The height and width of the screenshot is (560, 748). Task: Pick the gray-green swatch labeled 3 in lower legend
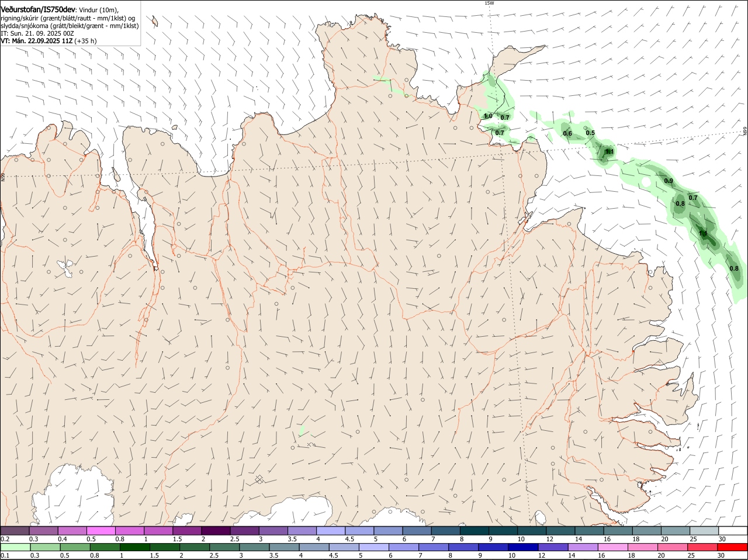click(x=254, y=547)
